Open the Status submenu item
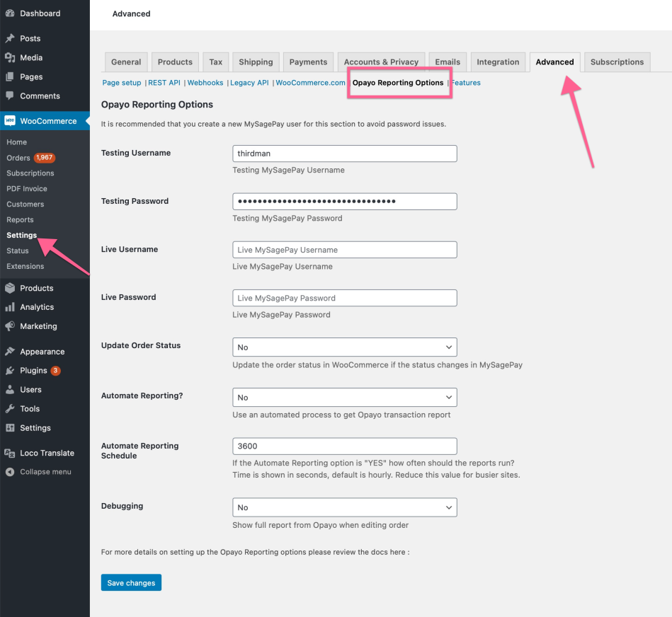The image size is (672, 617). 18,250
